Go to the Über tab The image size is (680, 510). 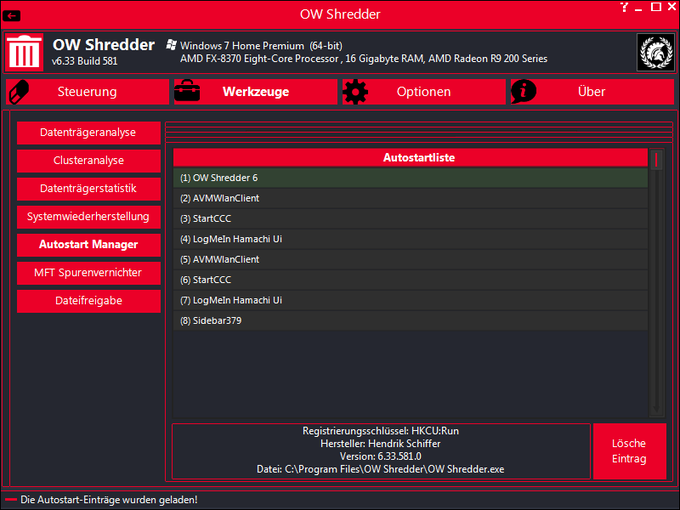coord(592,92)
